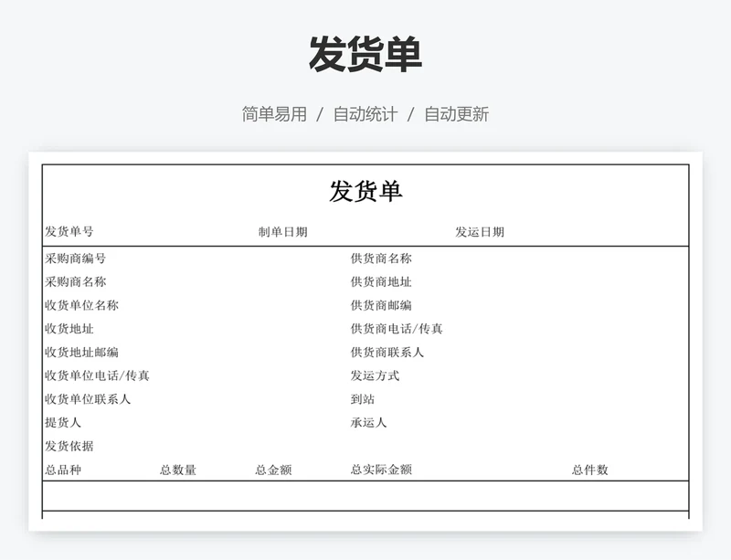Select the 发货单 title inside the form
731x560 pixels.
[x=365, y=192]
